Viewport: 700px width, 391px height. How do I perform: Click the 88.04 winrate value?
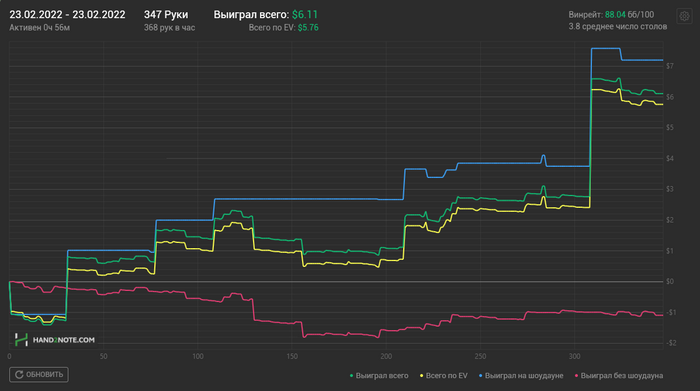tap(615, 15)
